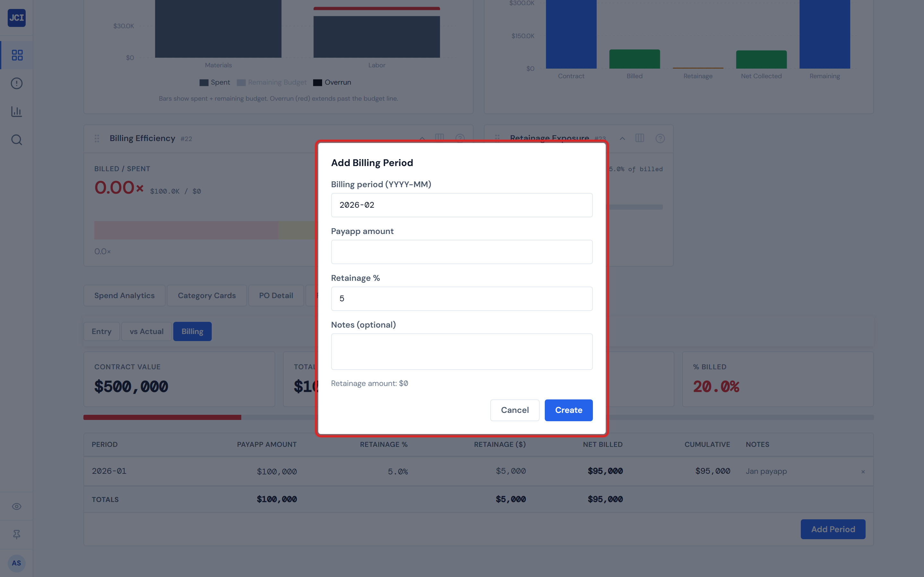Toggle the eye visibility icon in the sidebar
Viewport: 924px width, 577px height.
pos(16,506)
